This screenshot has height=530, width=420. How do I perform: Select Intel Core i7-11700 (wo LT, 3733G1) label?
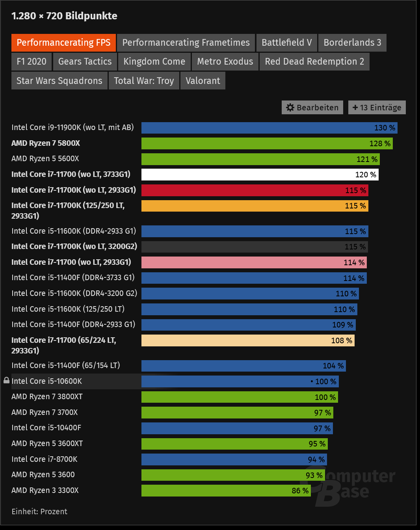(71, 174)
